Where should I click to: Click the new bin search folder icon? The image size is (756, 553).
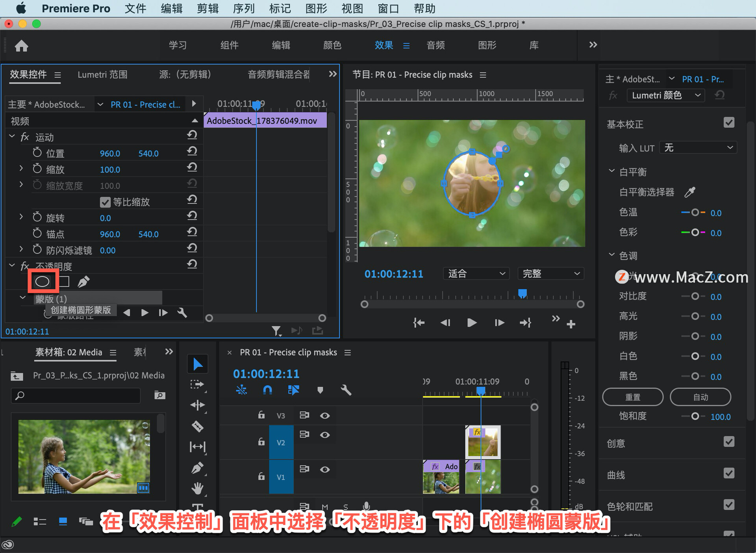click(x=159, y=395)
